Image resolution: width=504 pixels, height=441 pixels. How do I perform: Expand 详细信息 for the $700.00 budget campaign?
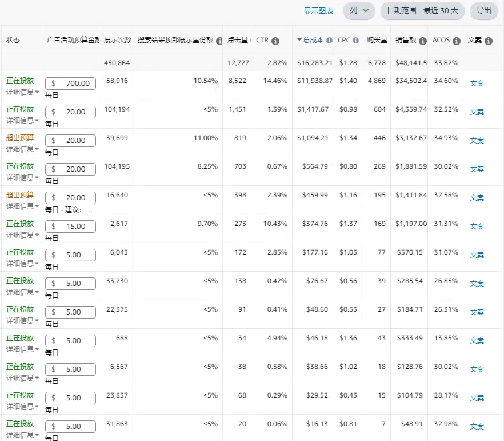coord(23,92)
